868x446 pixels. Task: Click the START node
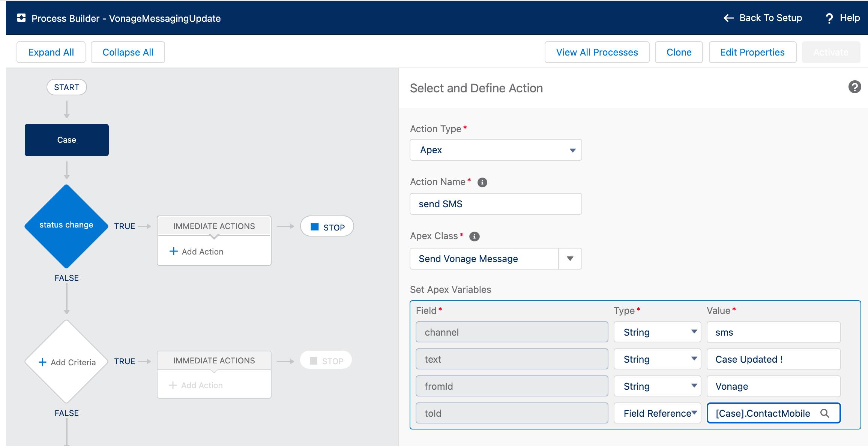(67, 87)
